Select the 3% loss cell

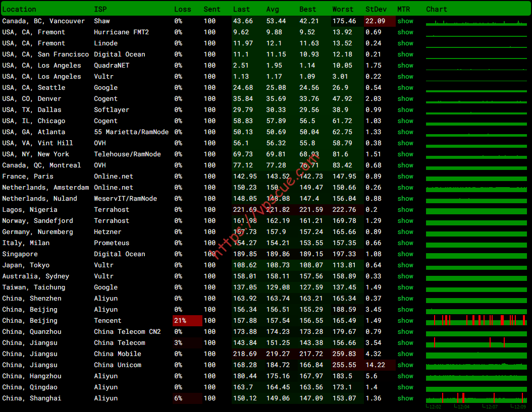(x=187, y=343)
